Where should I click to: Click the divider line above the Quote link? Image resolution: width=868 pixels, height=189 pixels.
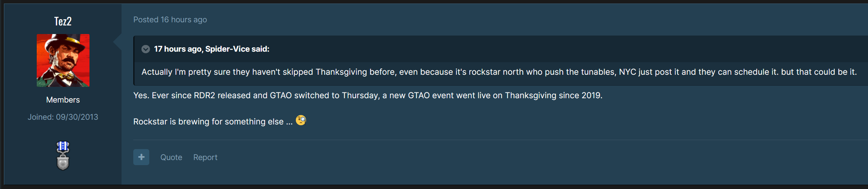(x=500, y=140)
